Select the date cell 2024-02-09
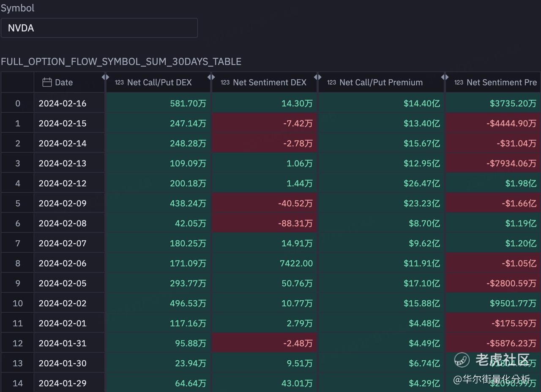Viewport: 541px width, 392px height. (69, 203)
